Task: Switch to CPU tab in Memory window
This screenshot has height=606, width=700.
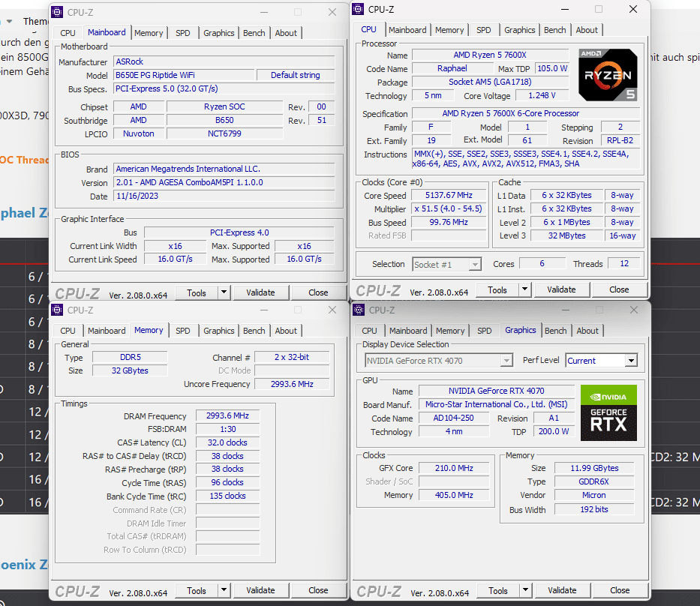Action: (68, 331)
